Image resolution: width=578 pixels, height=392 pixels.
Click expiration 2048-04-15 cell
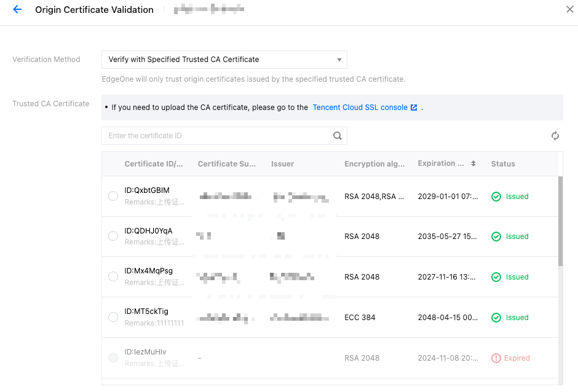click(x=448, y=318)
